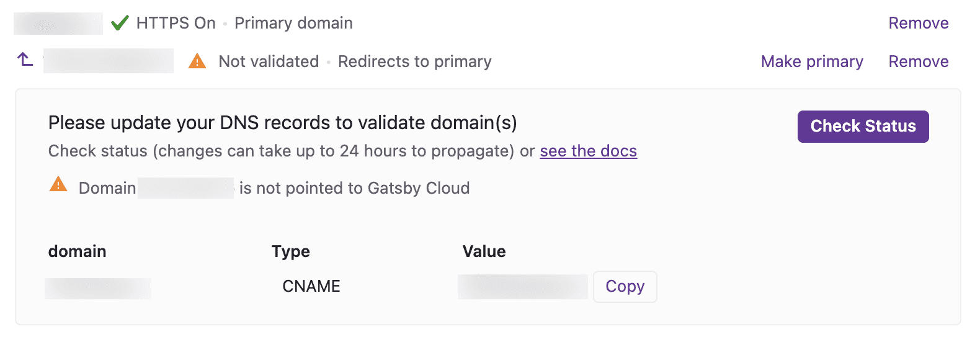Image resolution: width=980 pixels, height=339 pixels.
Task: Click the redirect arrow icon beside secondary domain
Action: pyautogui.click(x=25, y=60)
